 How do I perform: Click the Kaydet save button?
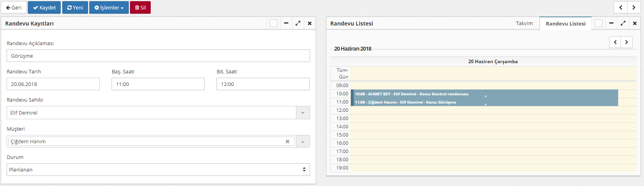(x=44, y=7)
